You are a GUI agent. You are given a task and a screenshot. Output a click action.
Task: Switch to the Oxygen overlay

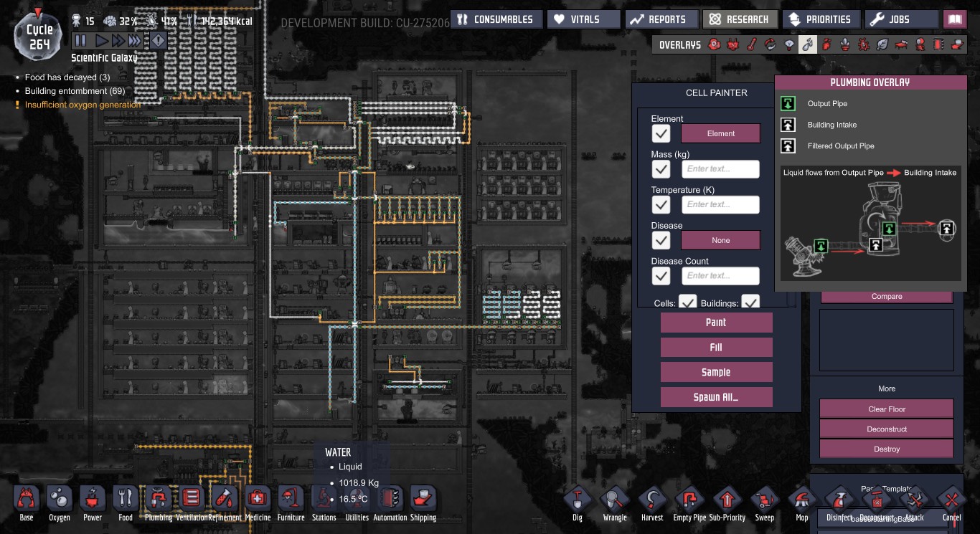[715, 44]
